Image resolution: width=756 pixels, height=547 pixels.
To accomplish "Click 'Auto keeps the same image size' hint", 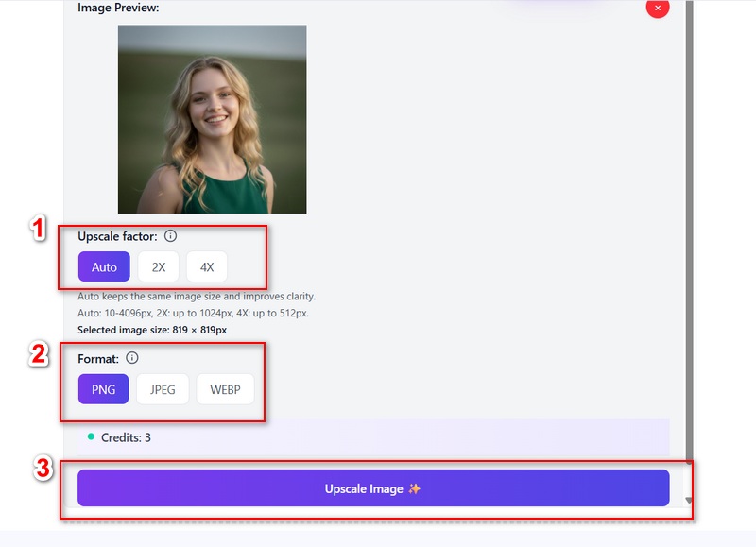I will 197,297.
